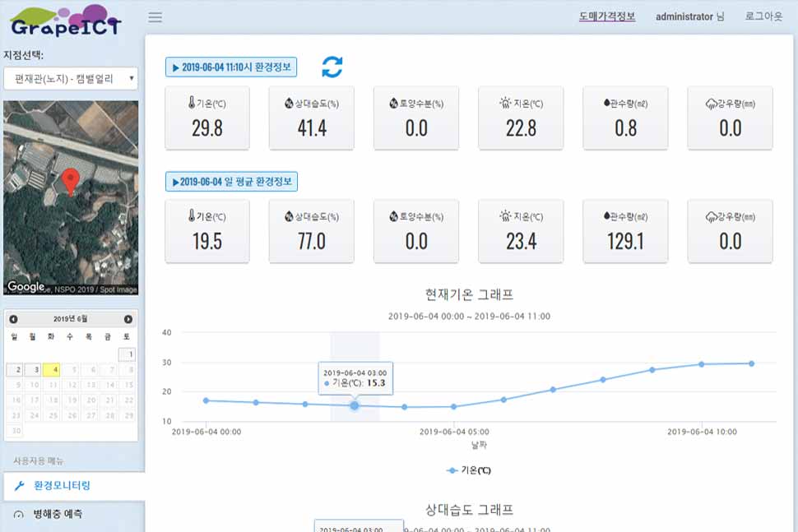Click the wrench icon for 환경모니터링
Screen dimensions: 798x532
20,486
